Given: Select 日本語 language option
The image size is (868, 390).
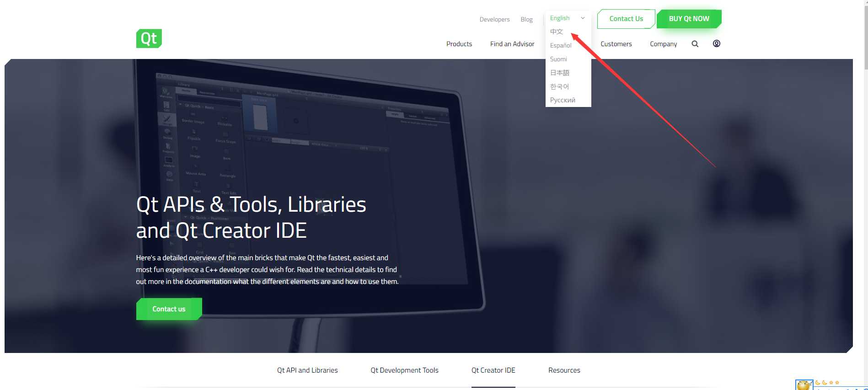Looking at the screenshot, I should pyautogui.click(x=560, y=73).
